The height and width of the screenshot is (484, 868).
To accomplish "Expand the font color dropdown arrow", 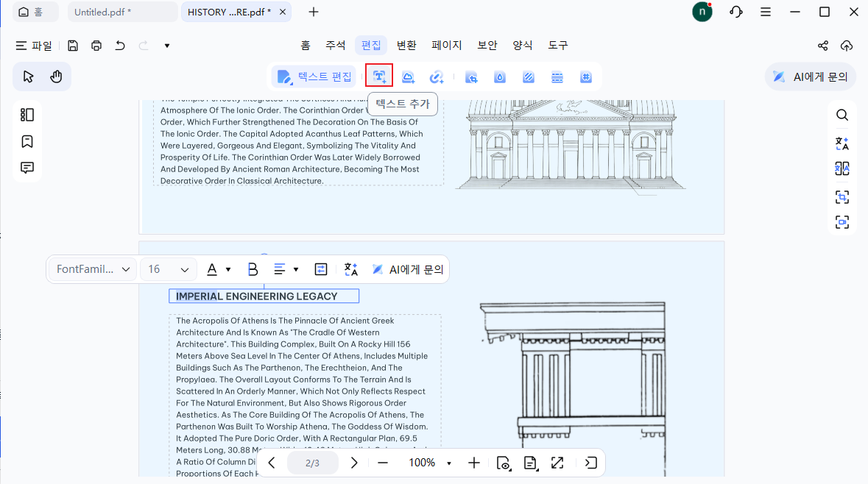I will (228, 269).
